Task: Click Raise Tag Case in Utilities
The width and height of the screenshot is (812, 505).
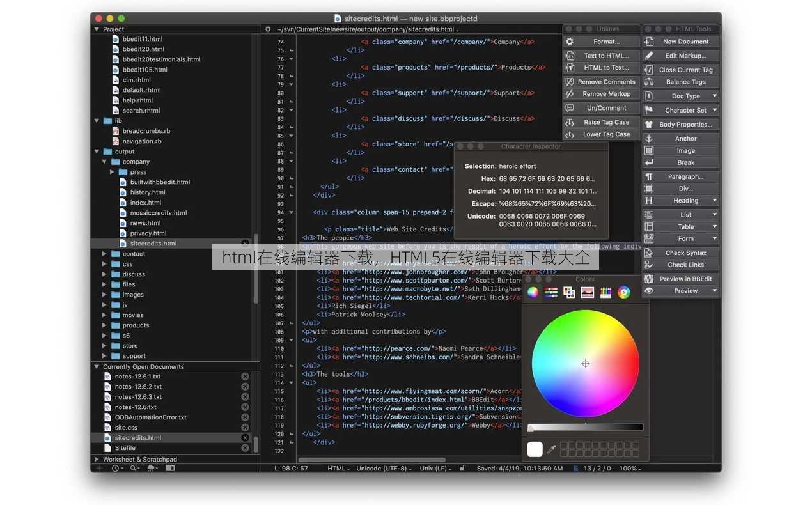Action: point(601,122)
